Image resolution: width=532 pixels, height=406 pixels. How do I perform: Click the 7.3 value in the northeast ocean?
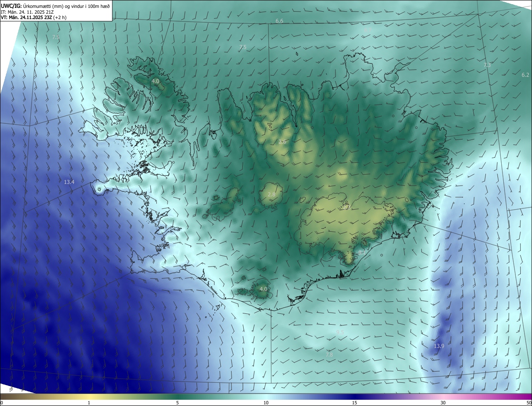[487, 65]
